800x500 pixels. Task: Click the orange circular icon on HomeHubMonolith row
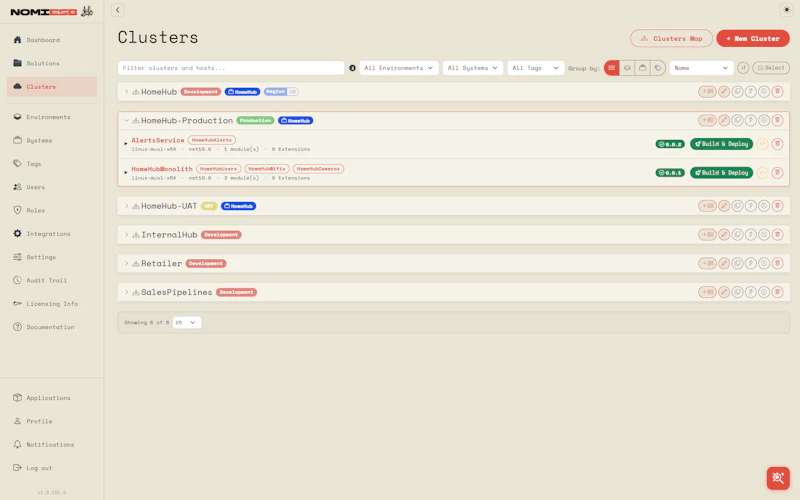click(762, 172)
